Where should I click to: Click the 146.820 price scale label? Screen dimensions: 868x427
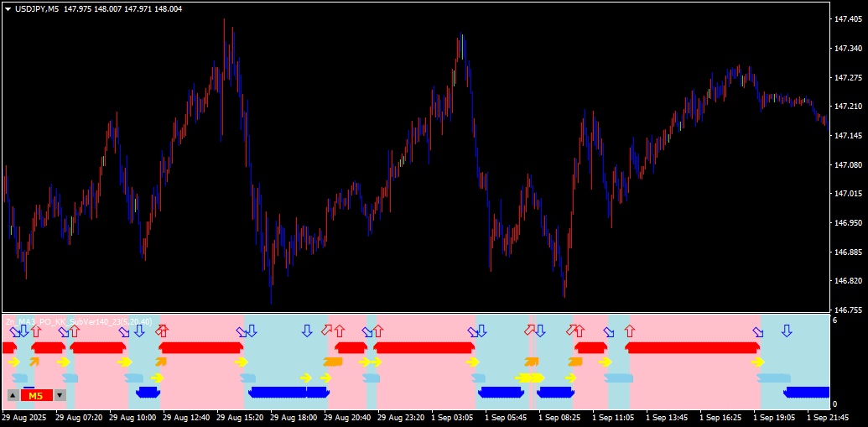coord(847,281)
